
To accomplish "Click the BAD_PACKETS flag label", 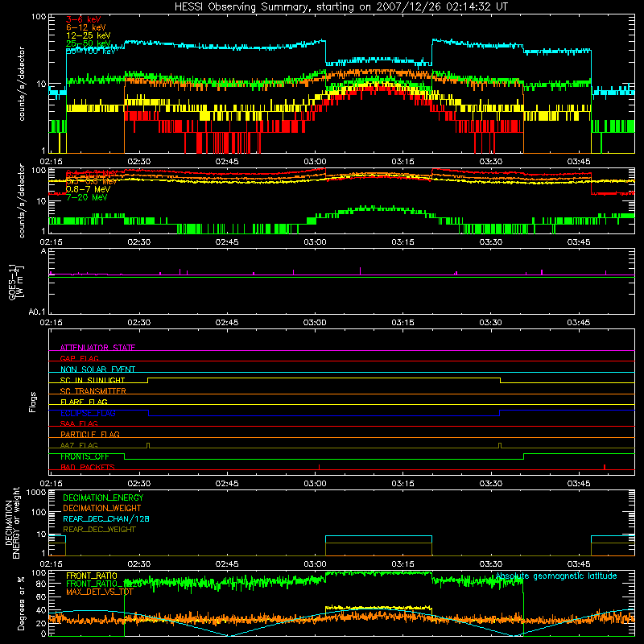I will click(88, 467).
